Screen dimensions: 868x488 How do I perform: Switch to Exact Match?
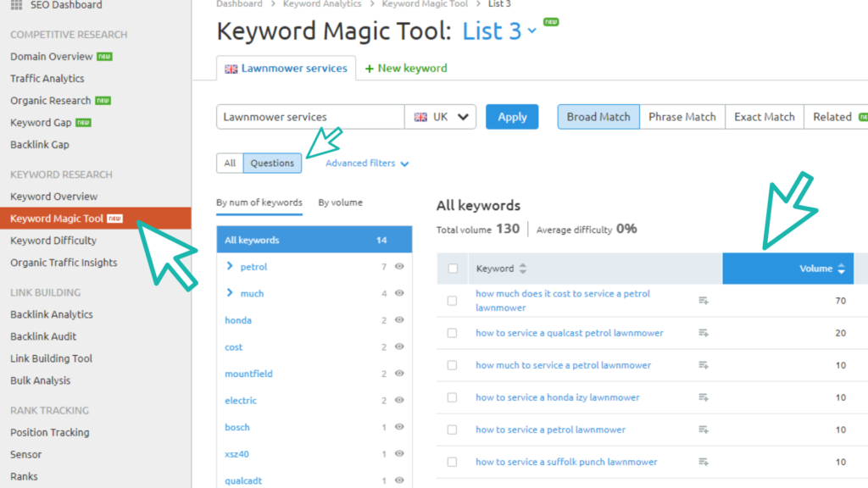[764, 117]
